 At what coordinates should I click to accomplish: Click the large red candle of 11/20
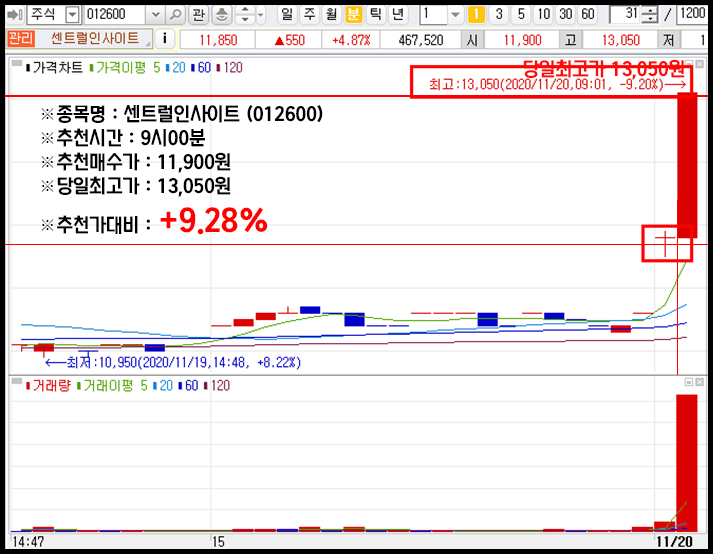coord(687,165)
